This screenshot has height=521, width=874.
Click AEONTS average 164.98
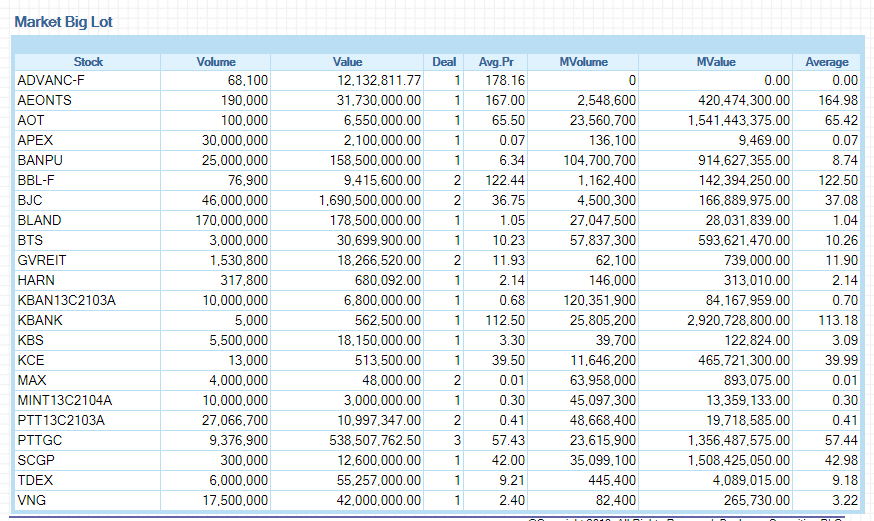(x=838, y=100)
